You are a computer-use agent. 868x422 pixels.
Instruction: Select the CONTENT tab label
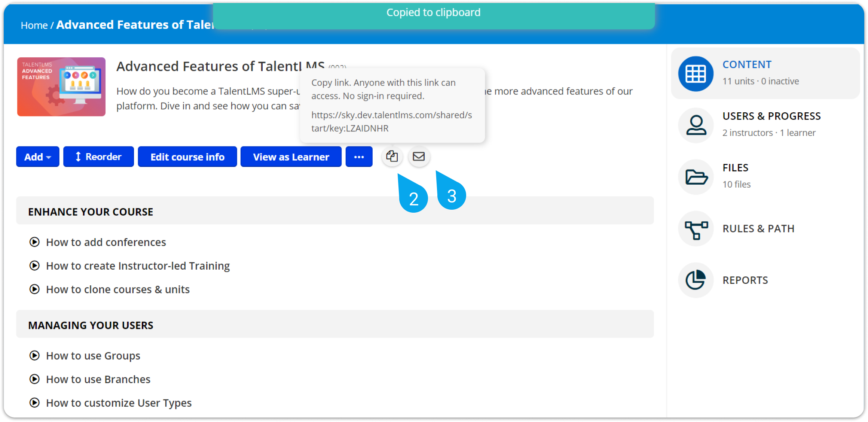pos(747,64)
